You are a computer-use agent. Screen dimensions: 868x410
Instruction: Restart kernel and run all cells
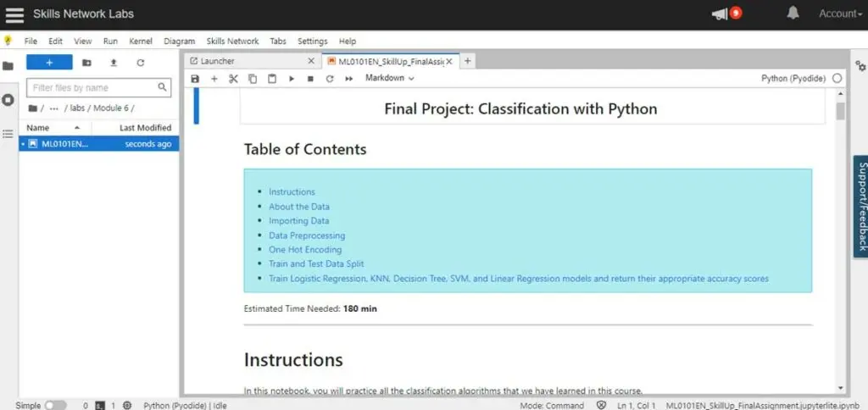tap(348, 79)
